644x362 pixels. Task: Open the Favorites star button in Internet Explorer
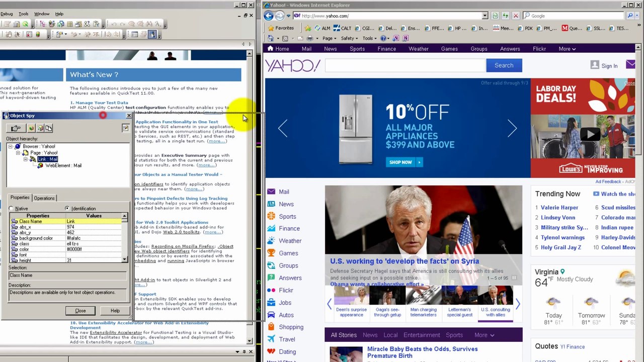click(281, 28)
